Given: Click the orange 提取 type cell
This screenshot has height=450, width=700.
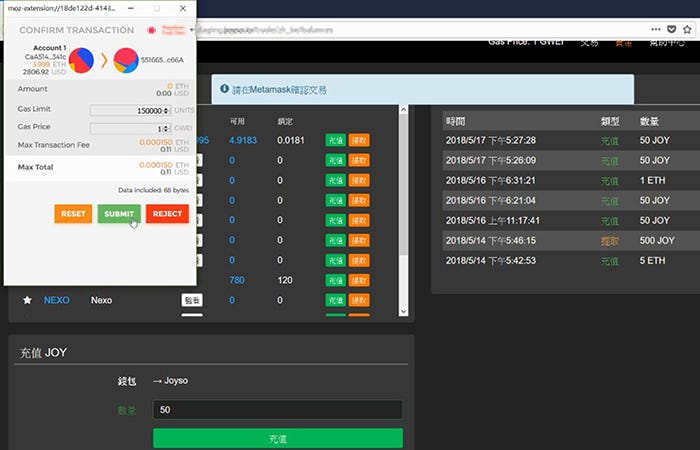Looking at the screenshot, I should pos(610,241).
